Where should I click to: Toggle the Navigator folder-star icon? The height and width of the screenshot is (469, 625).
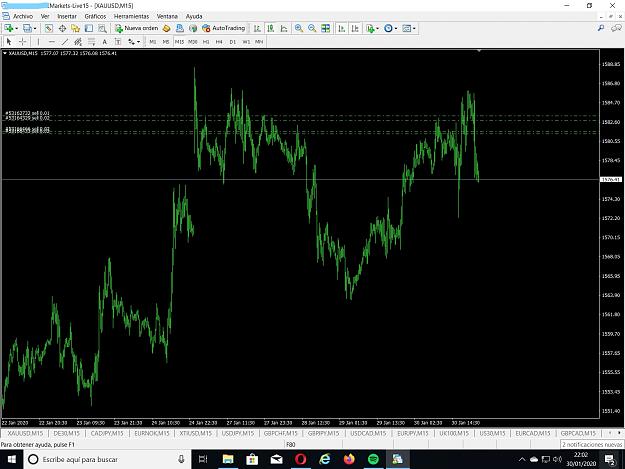point(75,28)
